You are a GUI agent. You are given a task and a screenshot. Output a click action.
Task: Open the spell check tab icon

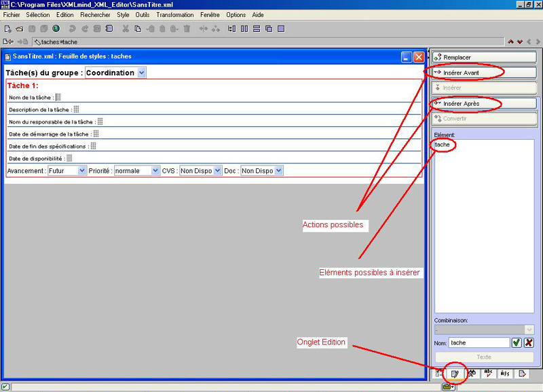coord(488,373)
